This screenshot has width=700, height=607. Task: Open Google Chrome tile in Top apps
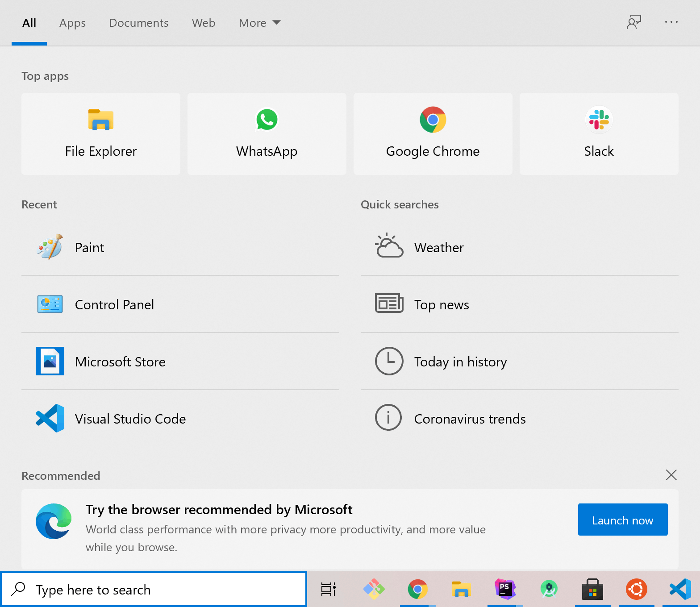point(433,134)
